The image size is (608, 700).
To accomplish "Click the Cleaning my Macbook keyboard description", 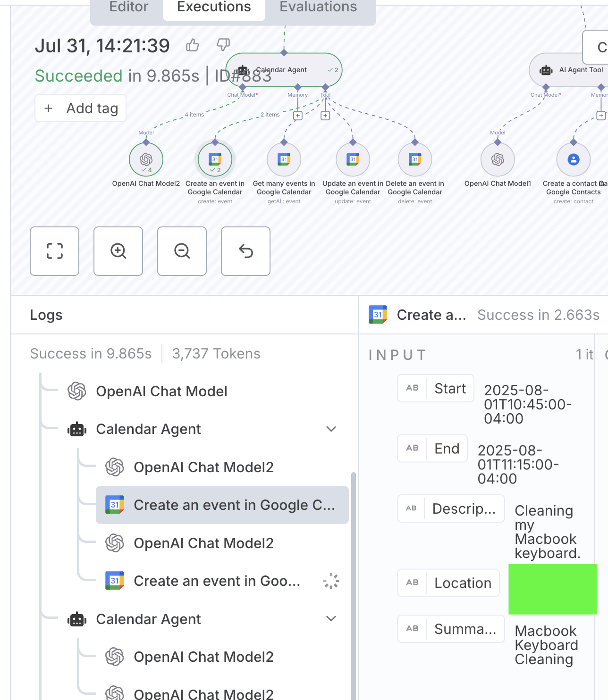I will click(x=548, y=532).
